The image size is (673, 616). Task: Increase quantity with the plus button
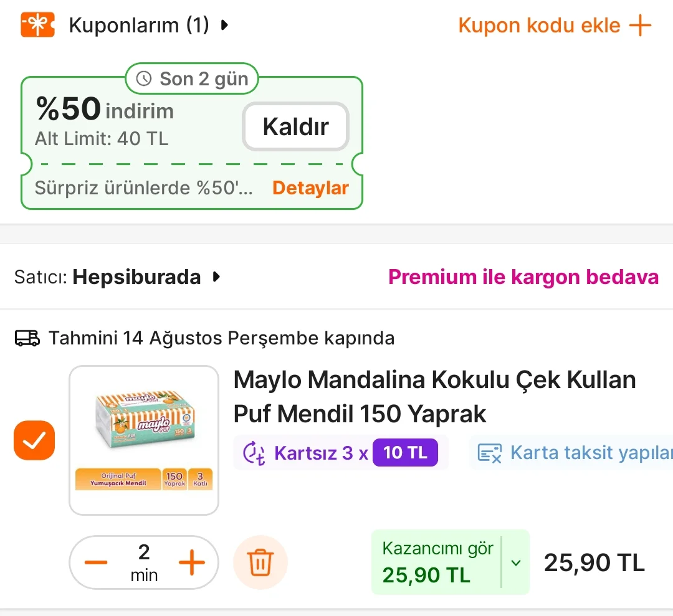coord(191,563)
